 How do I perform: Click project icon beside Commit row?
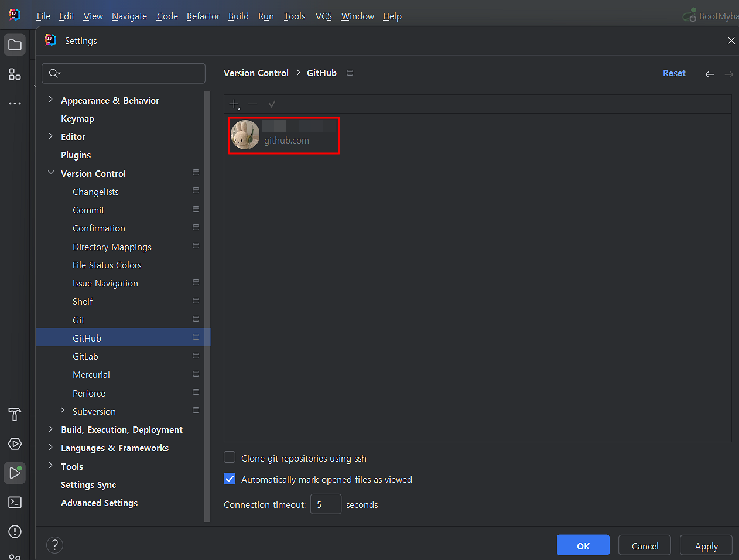[x=196, y=209]
